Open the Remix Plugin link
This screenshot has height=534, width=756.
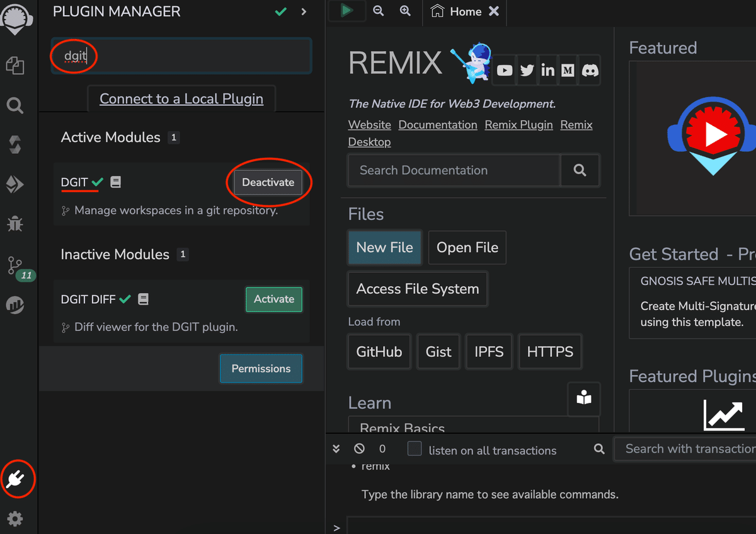(518, 125)
